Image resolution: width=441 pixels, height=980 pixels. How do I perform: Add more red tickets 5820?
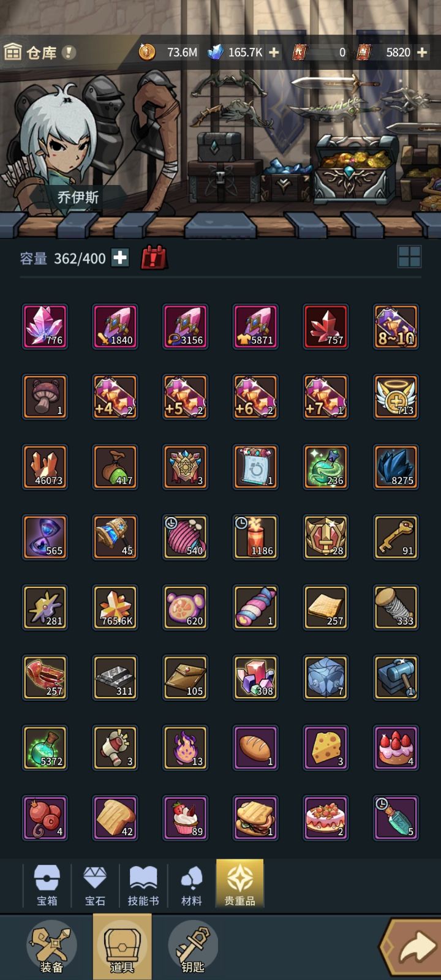422,53
